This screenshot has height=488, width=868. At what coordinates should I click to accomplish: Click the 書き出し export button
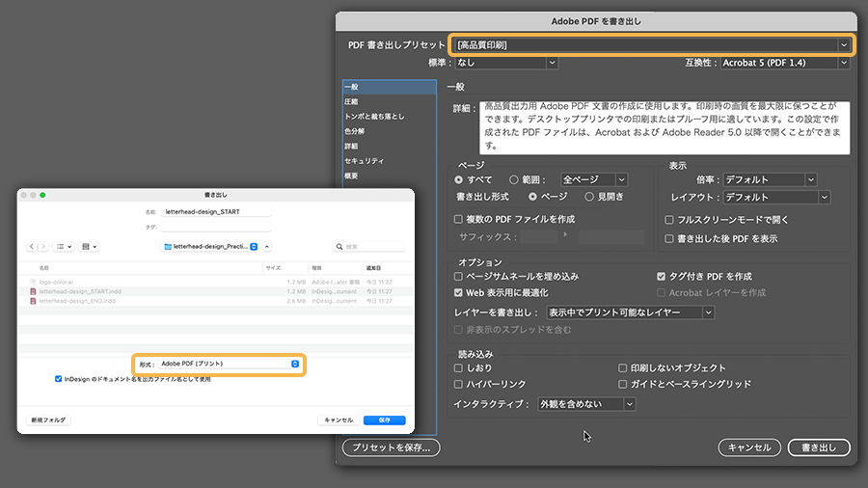click(819, 447)
